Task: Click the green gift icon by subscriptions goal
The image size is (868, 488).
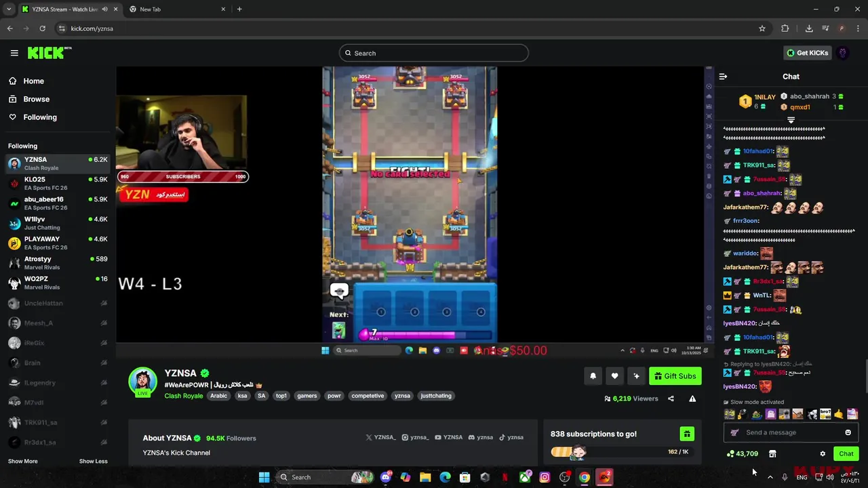Action: 687,434
